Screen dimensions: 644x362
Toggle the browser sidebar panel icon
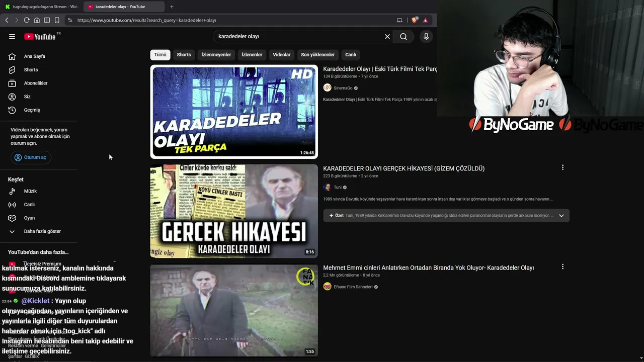pos(47,20)
